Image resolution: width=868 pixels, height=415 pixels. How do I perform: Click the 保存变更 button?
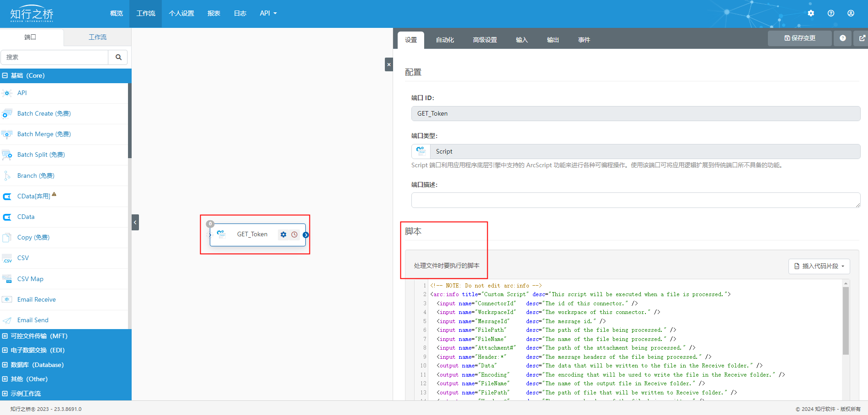pyautogui.click(x=799, y=38)
